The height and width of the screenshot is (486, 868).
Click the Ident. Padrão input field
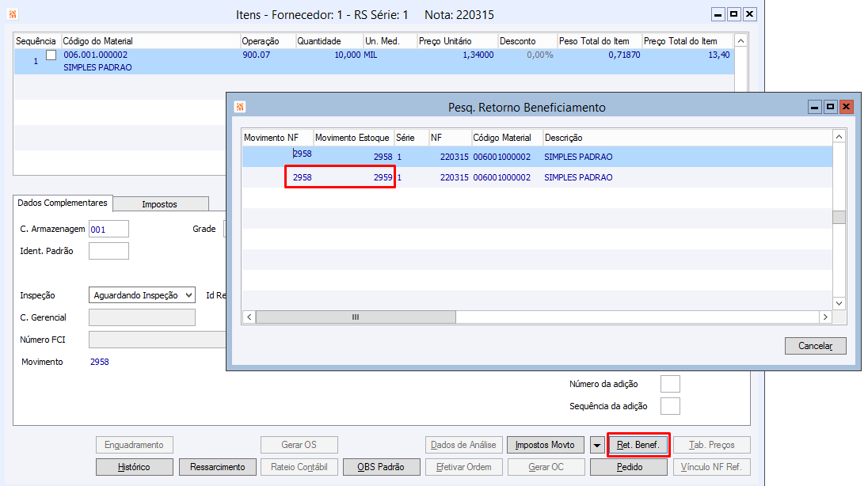click(109, 251)
